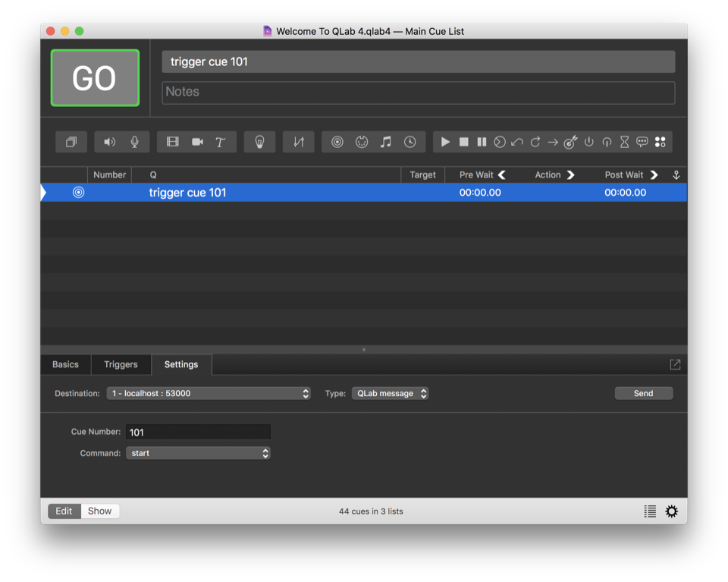Switch to Edit mode
728x582 pixels.
(64, 511)
